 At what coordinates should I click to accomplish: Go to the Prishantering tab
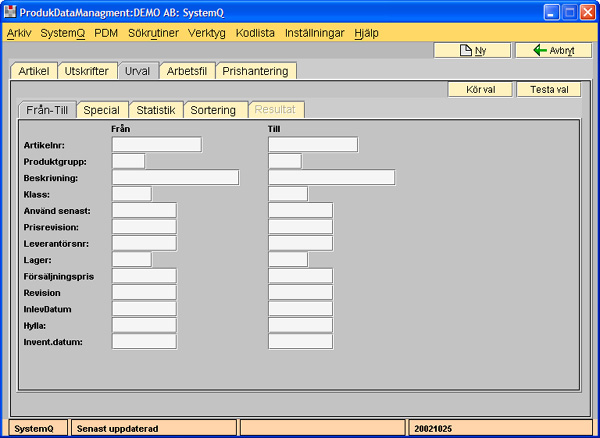click(256, 71)
